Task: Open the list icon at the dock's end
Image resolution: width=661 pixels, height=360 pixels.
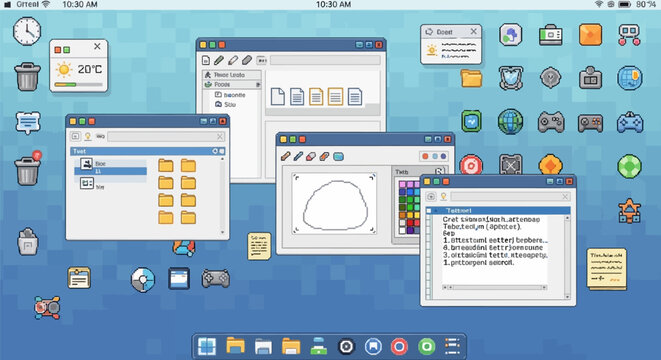Action: [452, 346]
